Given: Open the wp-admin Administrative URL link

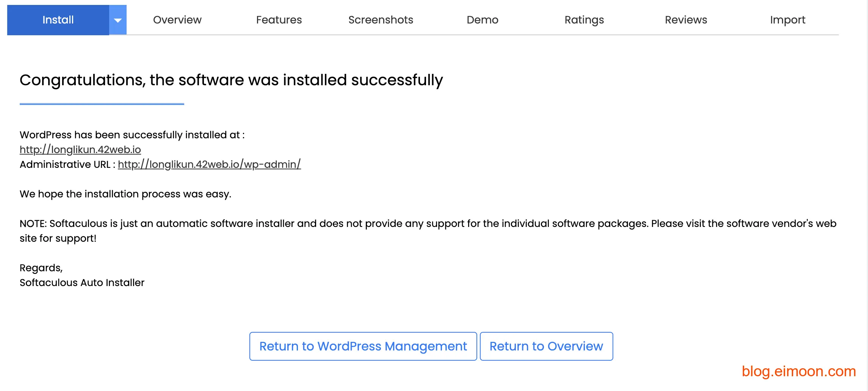Looking at the screenshot, I should coord(209,164).
